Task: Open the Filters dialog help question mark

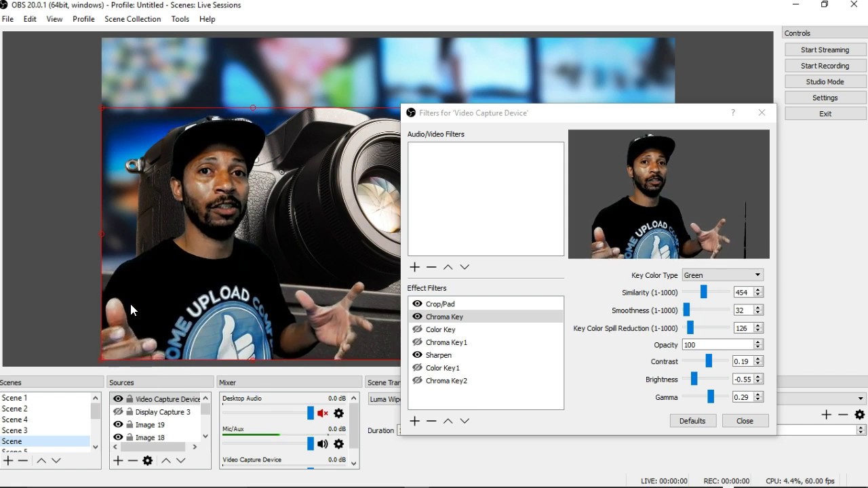Action: point(733,113)
